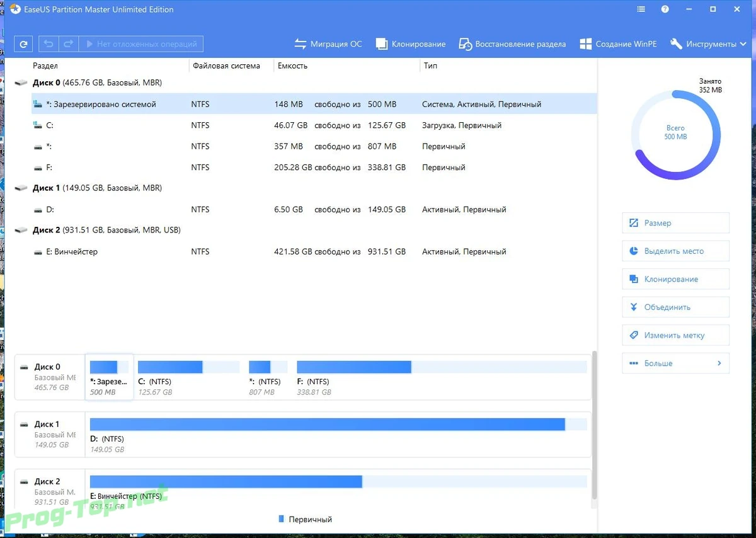The width and height of the screenshot is (756, 538).
Task: Select the 807 MB unnamed partition row
Action: point(314,146)
